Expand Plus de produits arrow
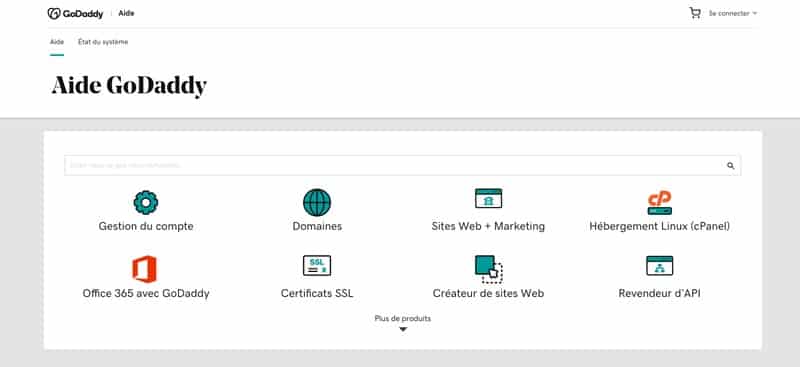Screen dimensions: 800x367 coord(403,330)
